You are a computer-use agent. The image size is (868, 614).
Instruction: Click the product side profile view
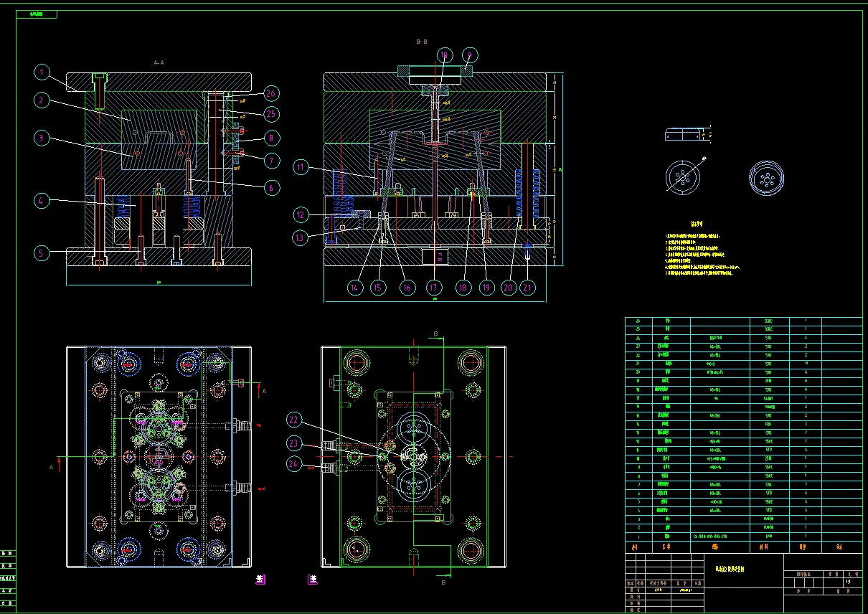pos(683,134)
